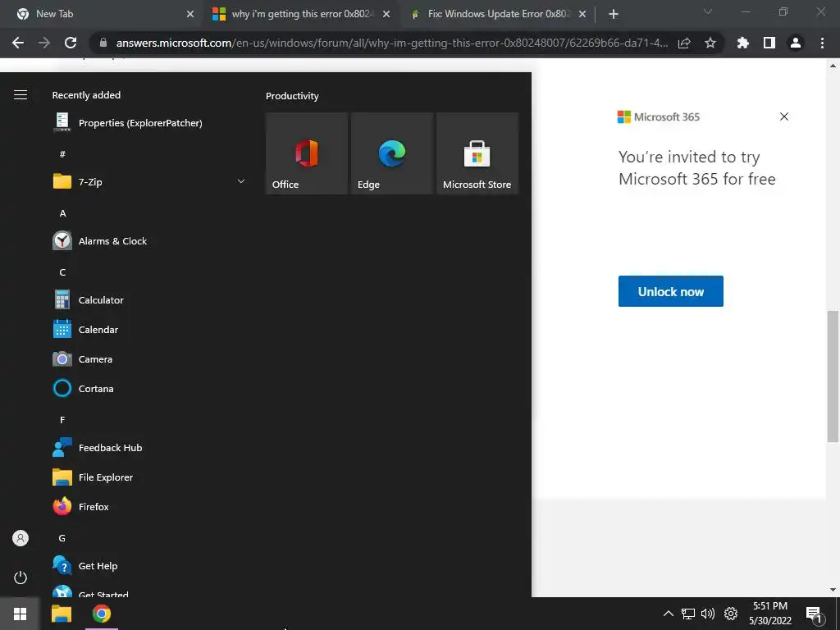
Task: Dismiss the Microsoft 365 ad
Action: click(x=784, y=116)
